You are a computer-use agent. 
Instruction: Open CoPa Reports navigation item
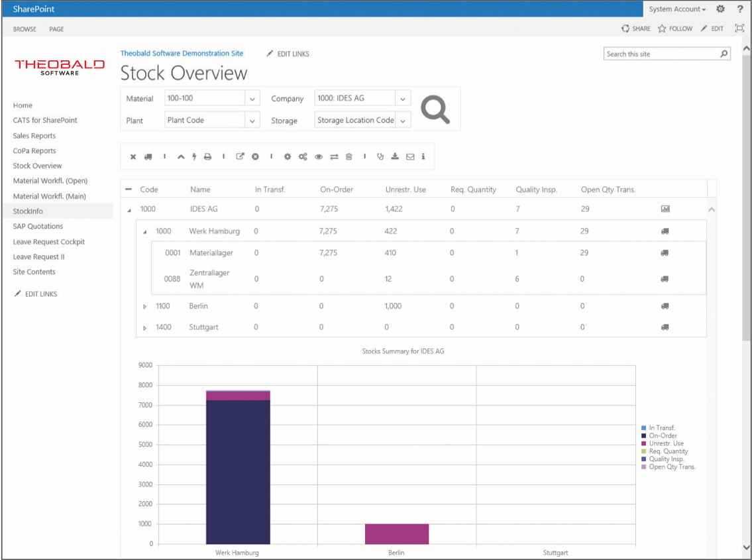34,150
